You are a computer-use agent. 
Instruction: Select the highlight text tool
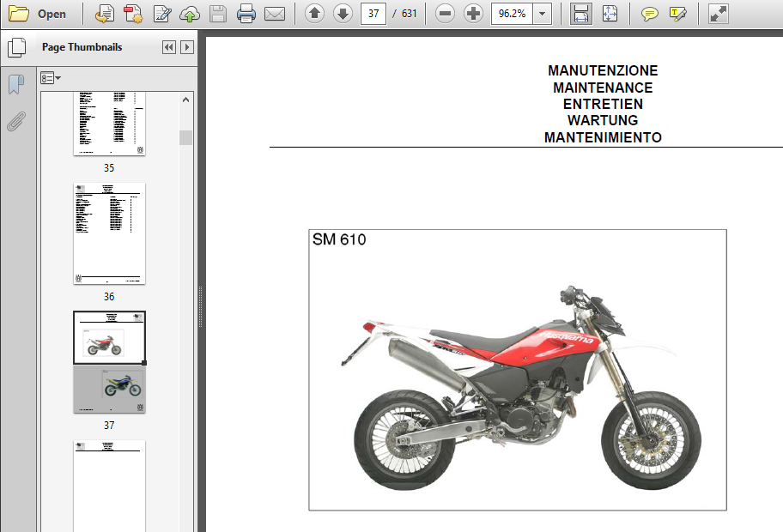click(x=677, y=14)
